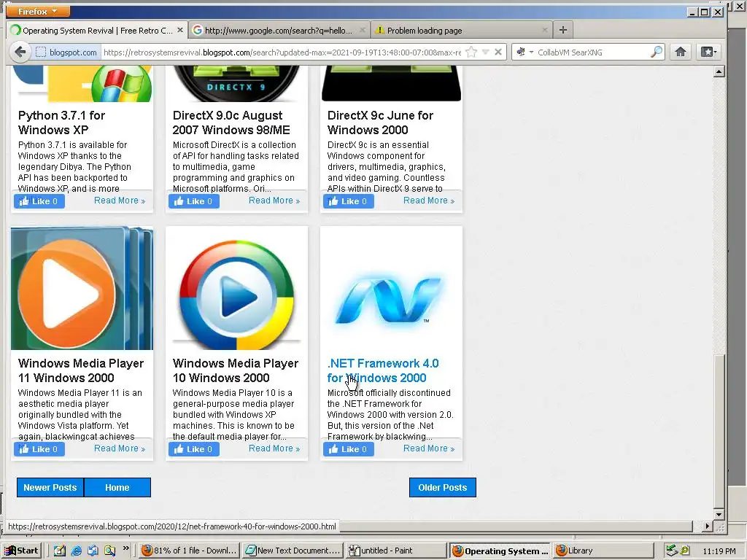The image size is (747, 560).
Task: Click Windows Media Player 10 thumbnail image
Action: 237,289
